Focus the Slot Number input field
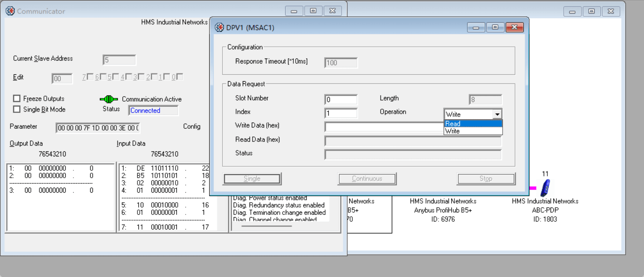 pyautogui.click(x=341, y=100)
